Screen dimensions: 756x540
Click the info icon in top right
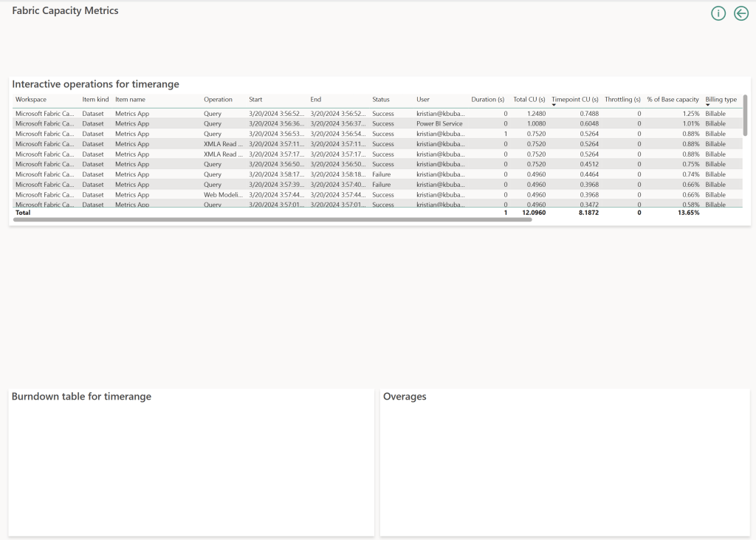click(718, 13)
